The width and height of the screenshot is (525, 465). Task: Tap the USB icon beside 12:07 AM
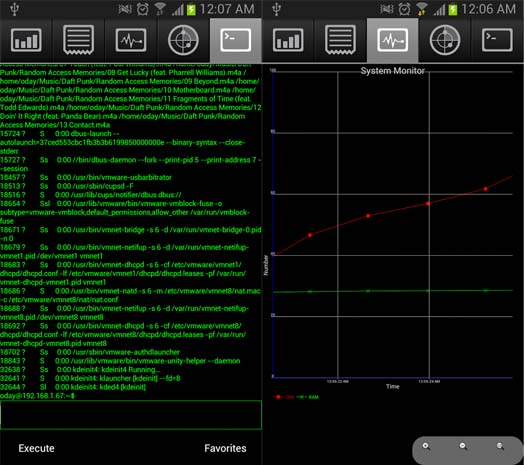click(x=14, y=9)
